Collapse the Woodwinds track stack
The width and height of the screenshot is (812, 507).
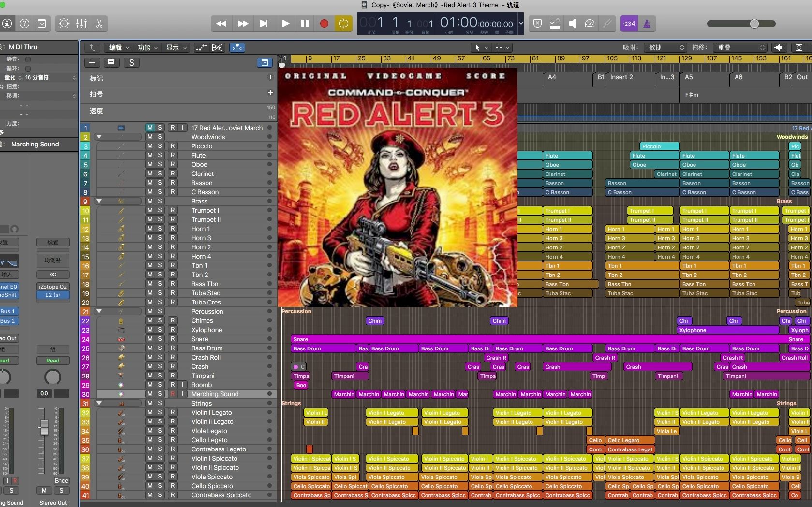pos(99,137)
